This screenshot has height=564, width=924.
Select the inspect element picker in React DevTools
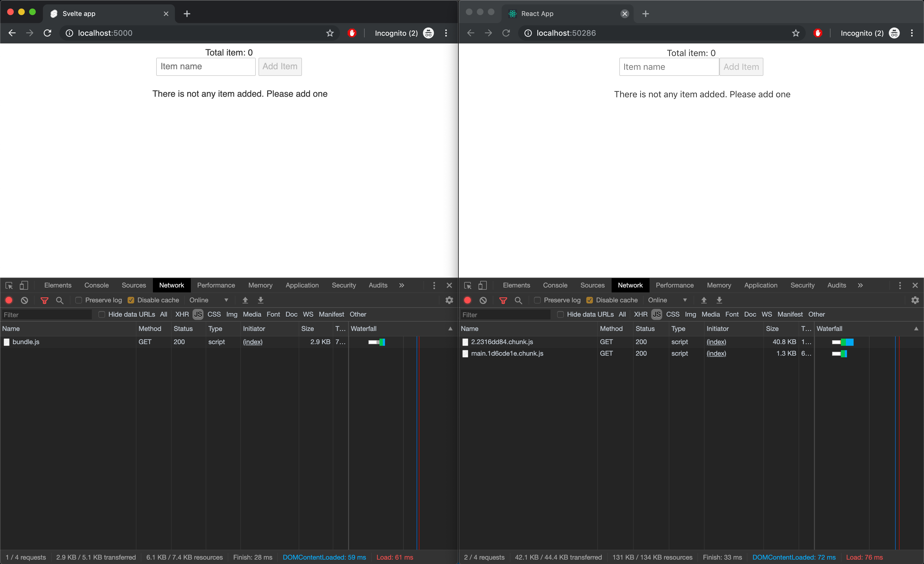(468, 285)
